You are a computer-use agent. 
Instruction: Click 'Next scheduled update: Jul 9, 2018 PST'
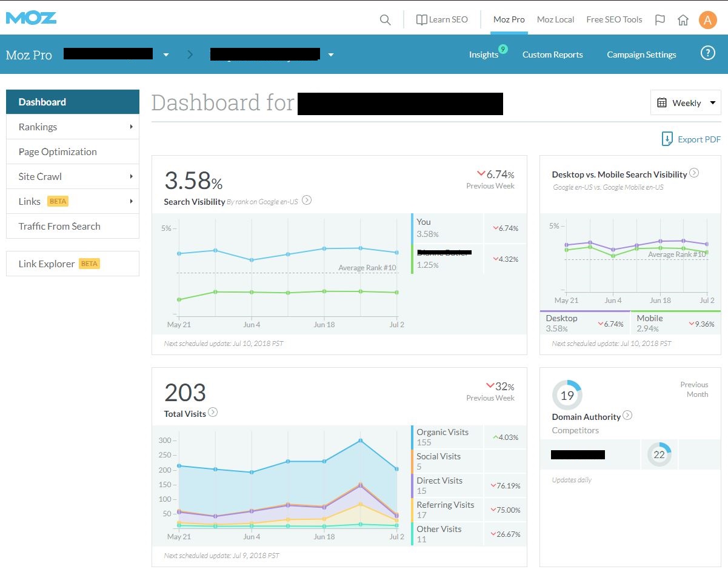[x=222, y=555]
